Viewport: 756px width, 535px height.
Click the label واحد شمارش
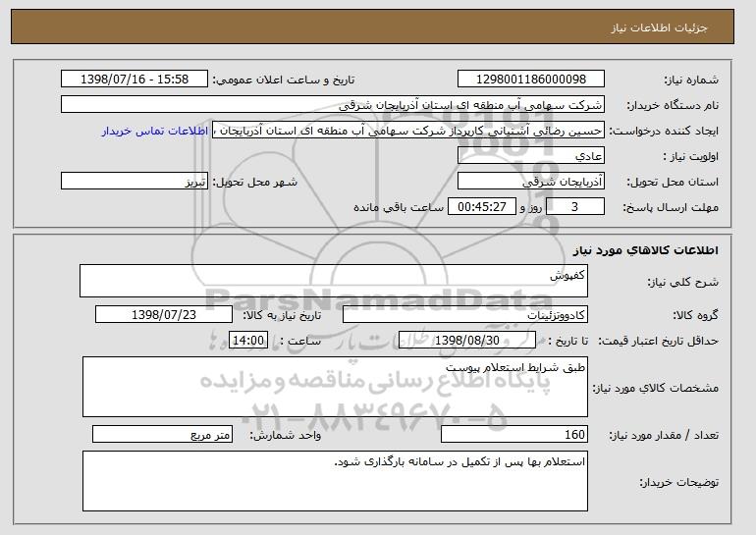coord(286,436)
